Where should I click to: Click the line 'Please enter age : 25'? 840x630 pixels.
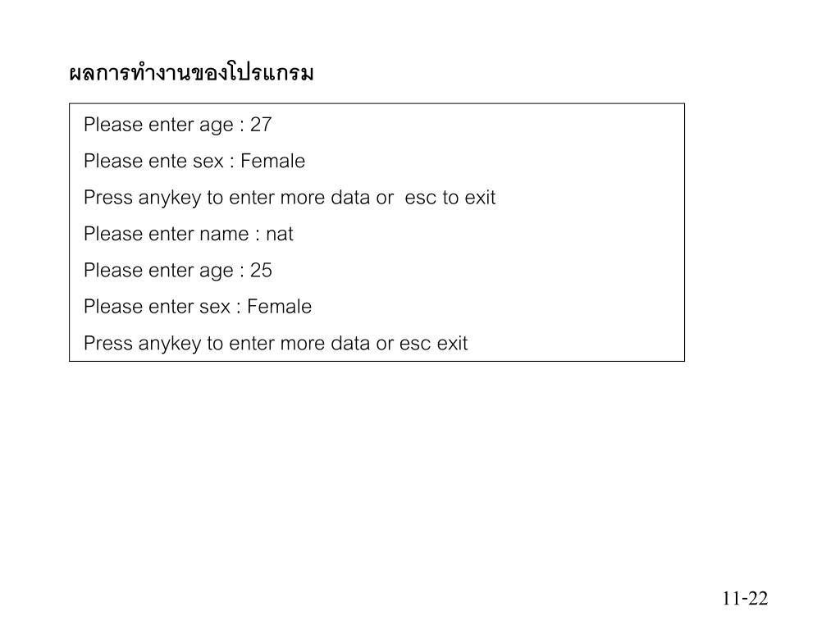[x=178, y=271]
